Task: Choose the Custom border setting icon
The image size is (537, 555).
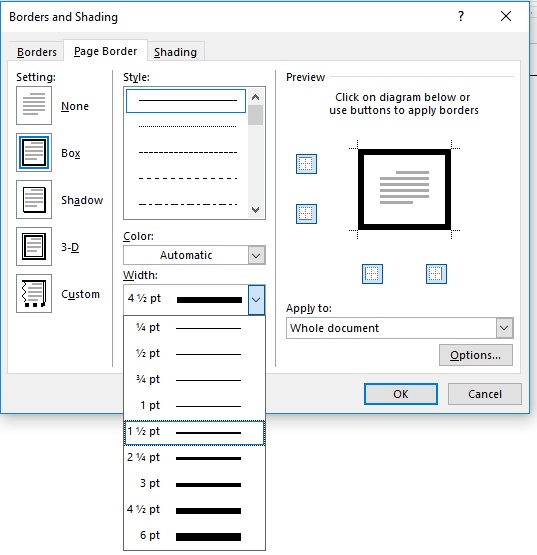Action: [34, 293]
